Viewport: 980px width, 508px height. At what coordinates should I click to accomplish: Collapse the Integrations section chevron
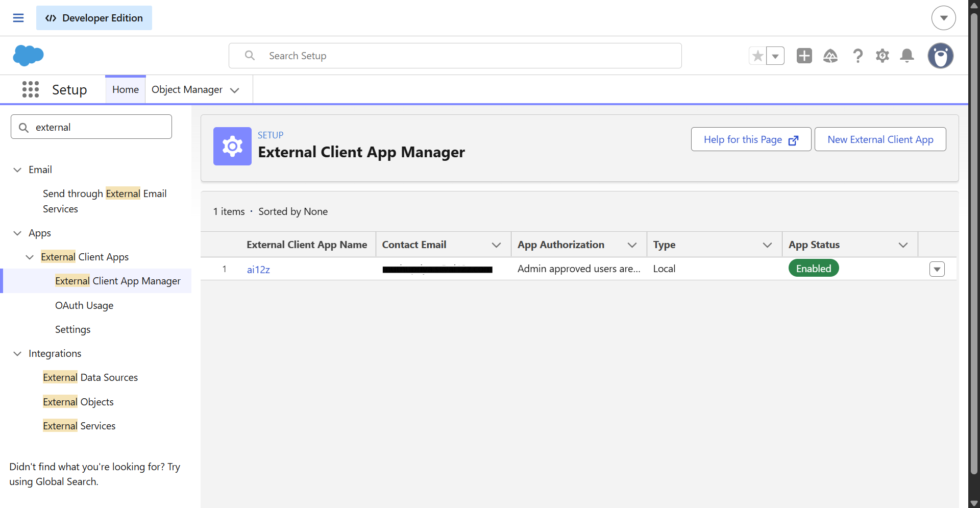coord(17,353)
